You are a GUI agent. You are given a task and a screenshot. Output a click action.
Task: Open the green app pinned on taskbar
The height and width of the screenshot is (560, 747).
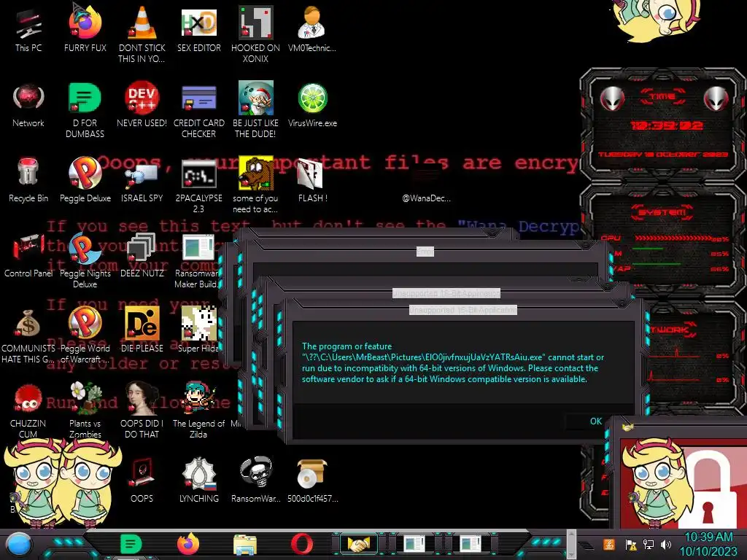(131, 544)
